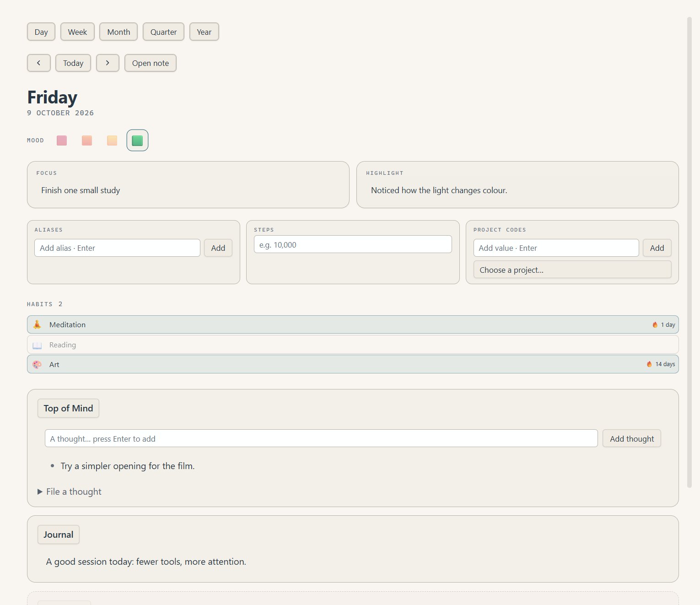
Task: Select the salmon mood swatch
Action: 87,140
